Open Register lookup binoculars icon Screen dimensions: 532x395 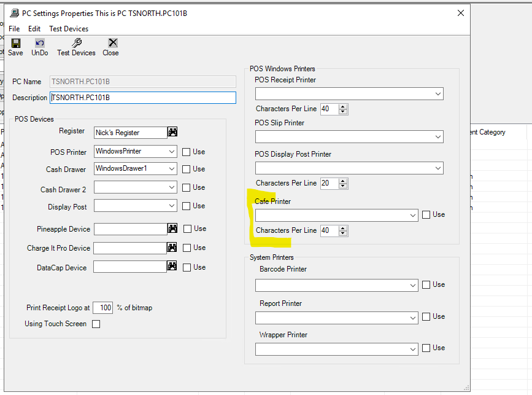[x=172, y=132]
